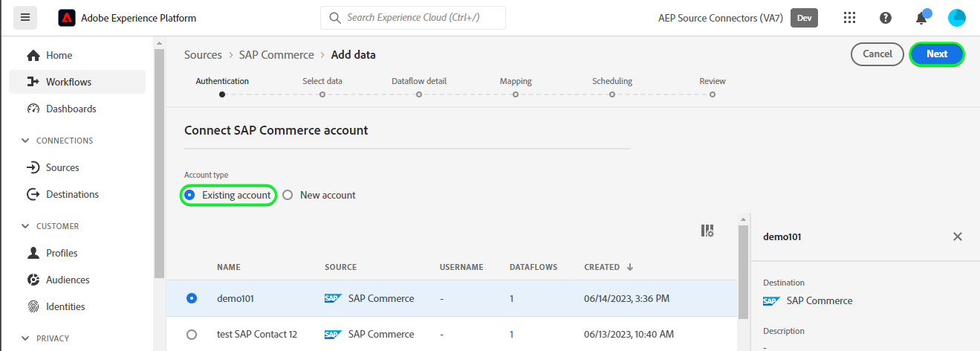
Task: Open the app switcher grid
Action: 850,18
